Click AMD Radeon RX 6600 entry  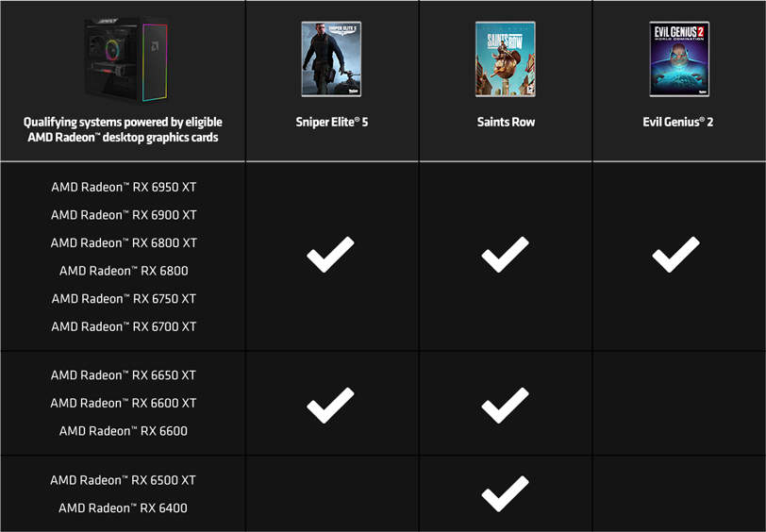(123, 431)
